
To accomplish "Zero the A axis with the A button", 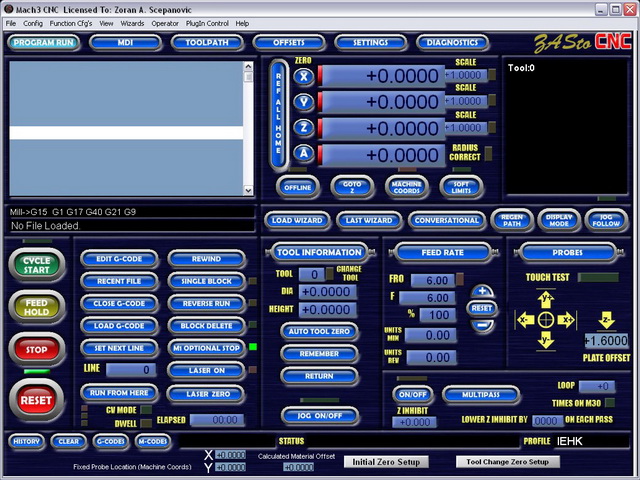I will pyautogui.click(x=303, y=153).
